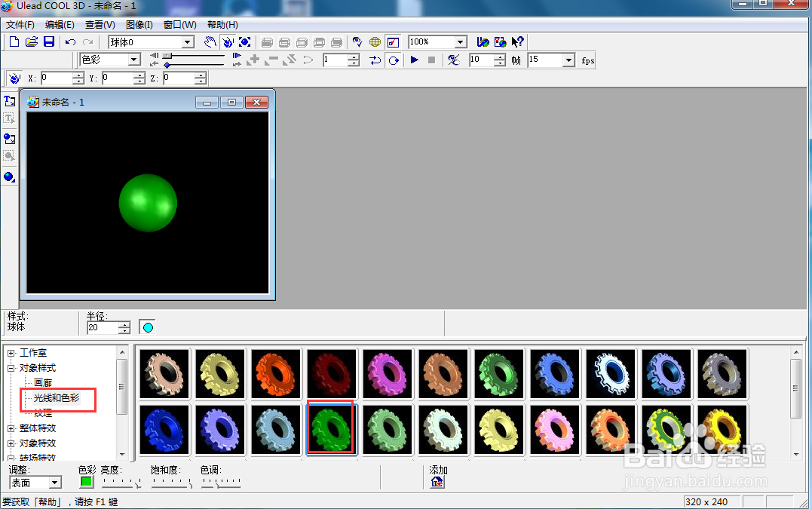Click the Edit Text tool in the left sidebar
The image size is (812, 509).
[x=9, y=118]
